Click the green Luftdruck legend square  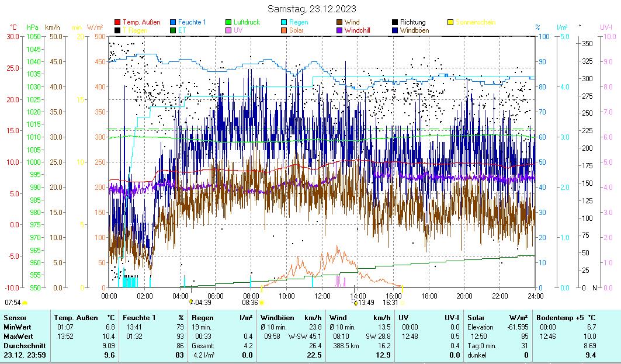tap(228, 22)
